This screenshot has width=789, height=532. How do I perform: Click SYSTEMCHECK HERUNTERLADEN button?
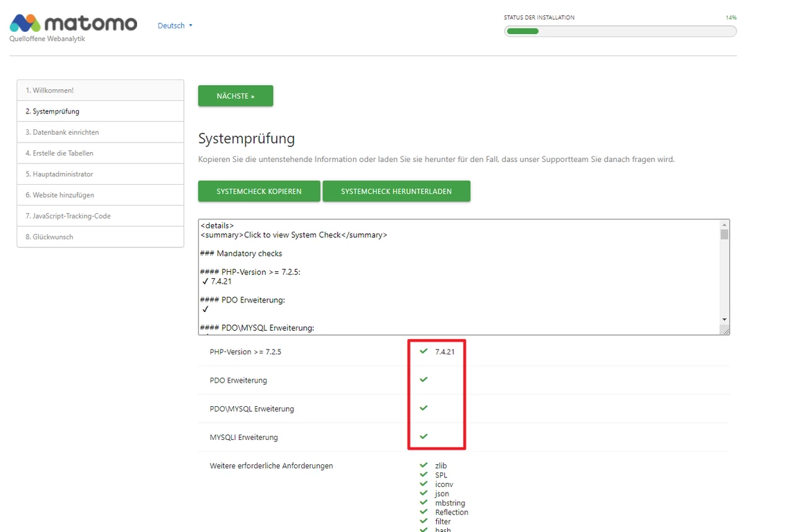pos(396,192)
